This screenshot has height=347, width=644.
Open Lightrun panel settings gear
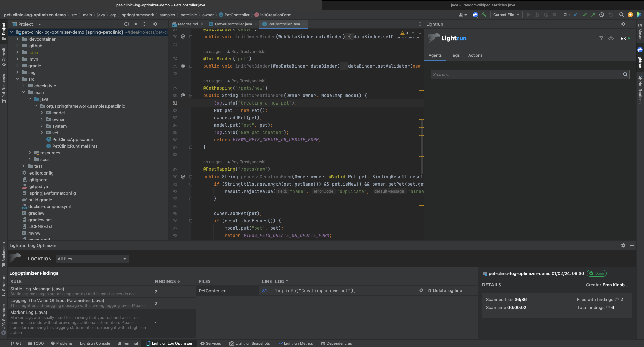coord(623,24)
